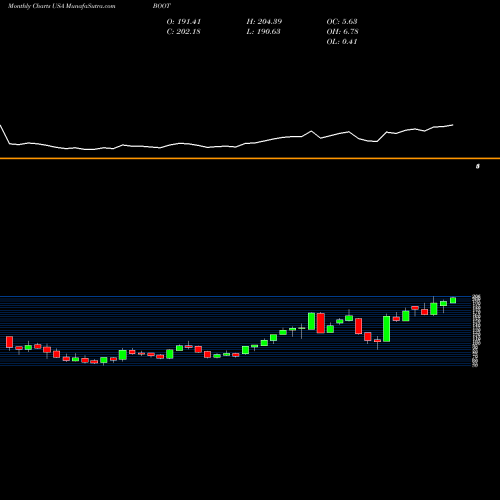
Task: Click the BOOT ticker symbol label
Action: point(162,6)
